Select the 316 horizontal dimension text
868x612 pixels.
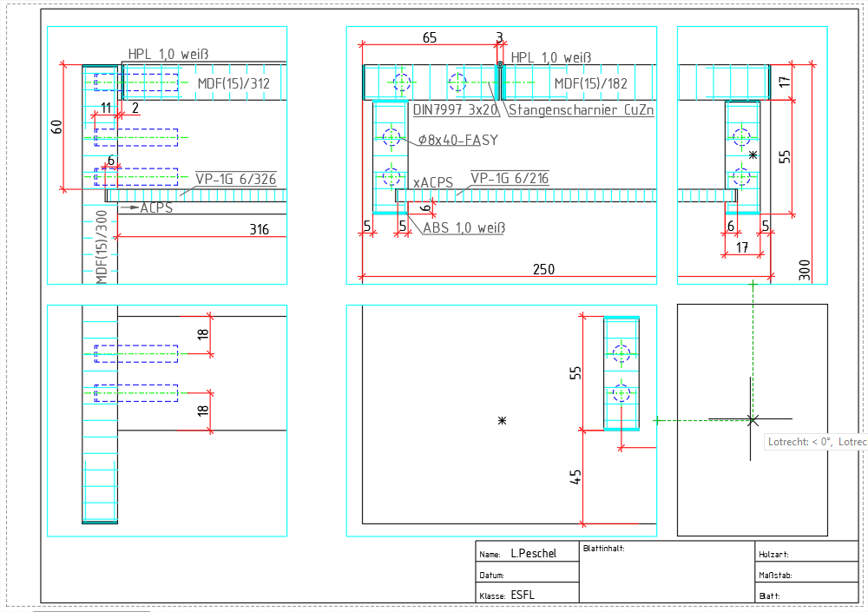259,230
